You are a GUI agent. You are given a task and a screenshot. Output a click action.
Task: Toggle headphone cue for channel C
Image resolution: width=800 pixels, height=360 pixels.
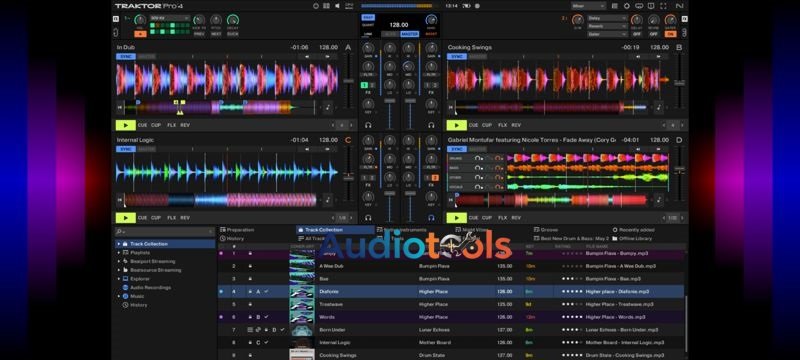coord(368,218)
